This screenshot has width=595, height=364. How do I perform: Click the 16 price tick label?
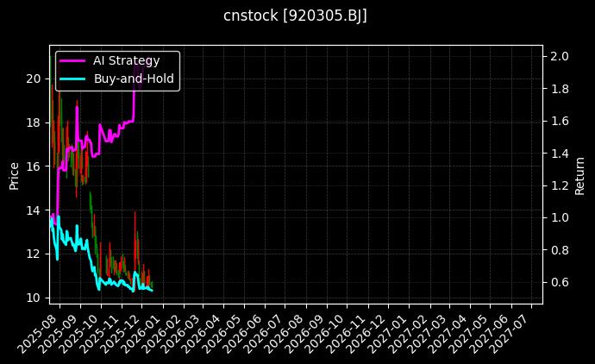(33, 166)
